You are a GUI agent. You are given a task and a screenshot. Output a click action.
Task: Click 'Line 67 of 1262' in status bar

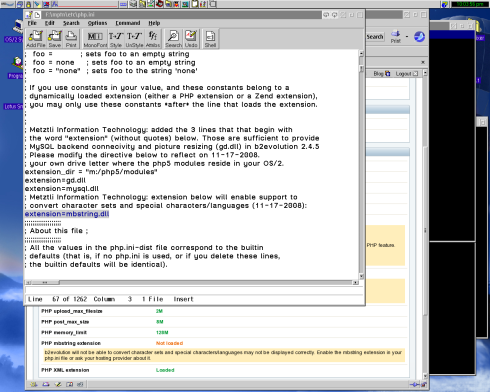[x=57, y=299]
